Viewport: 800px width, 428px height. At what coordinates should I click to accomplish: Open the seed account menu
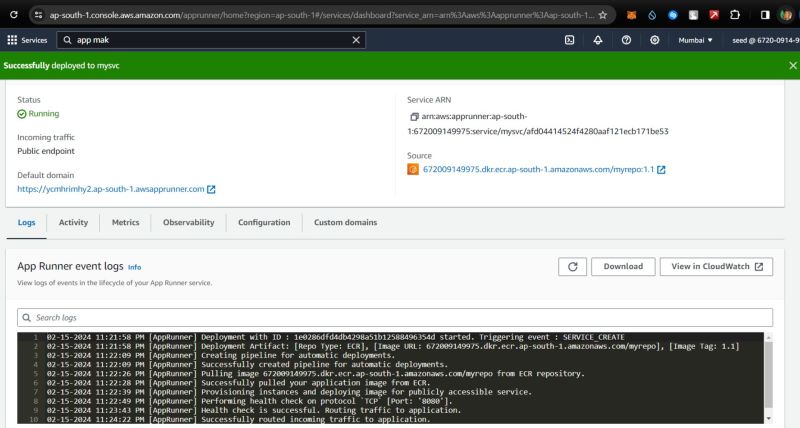coord(765,40)
